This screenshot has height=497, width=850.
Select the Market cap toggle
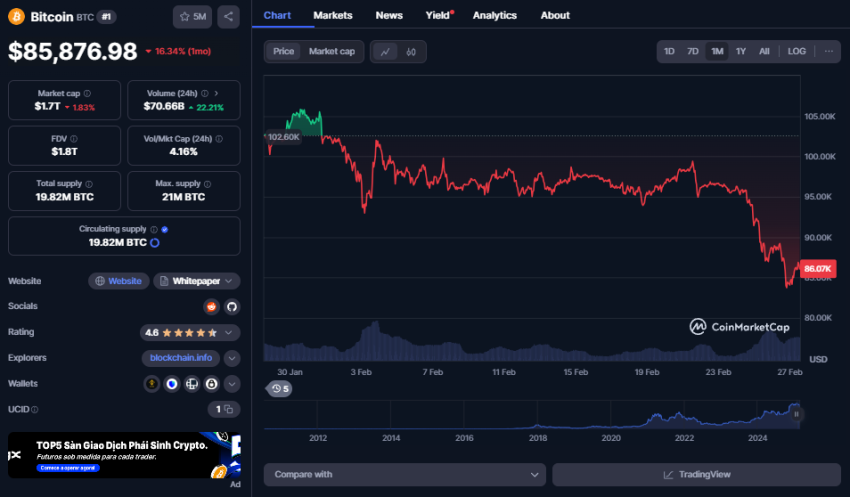332,51
